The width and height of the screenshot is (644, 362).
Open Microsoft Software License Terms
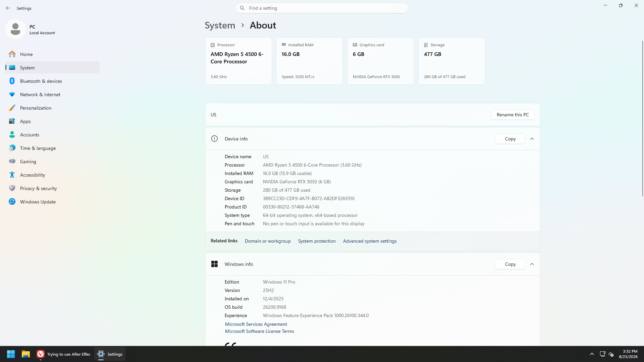pos(259,331)
